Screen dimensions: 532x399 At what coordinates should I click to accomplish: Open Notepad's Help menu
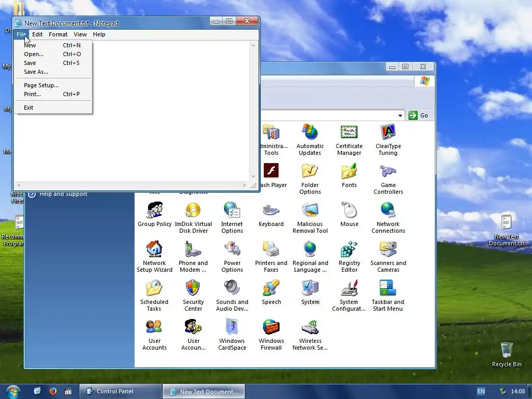pos(99,34)
